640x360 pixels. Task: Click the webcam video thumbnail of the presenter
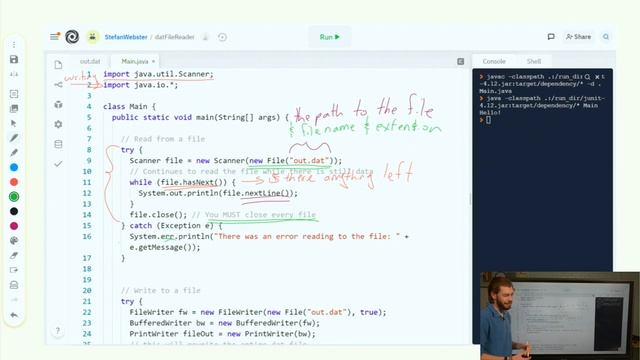pyautogui.click(x=560, y=316)
